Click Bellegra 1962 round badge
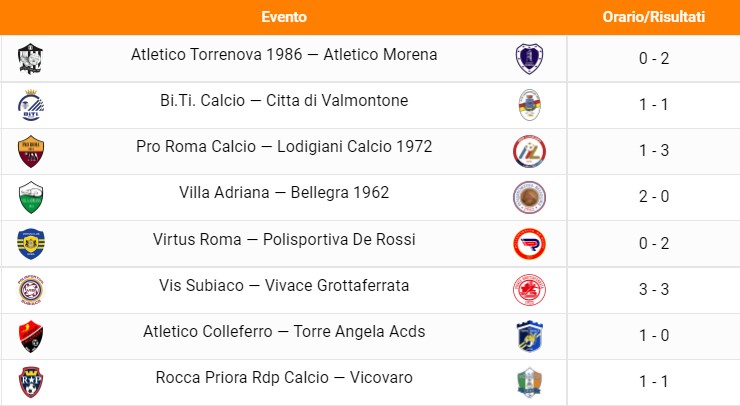 [529, 197]
